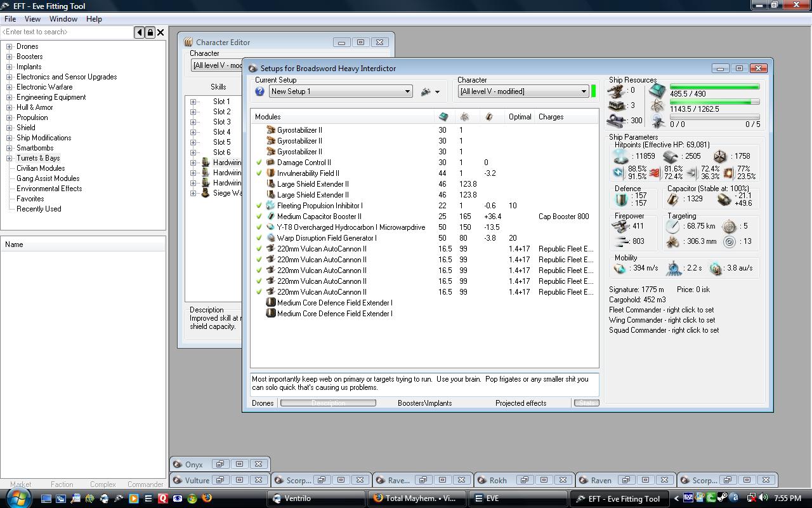This screenshot has height=508, width=812.
Task: Click the shield hitpoints icon in Ship Parameters
Action: pos(621,156)
